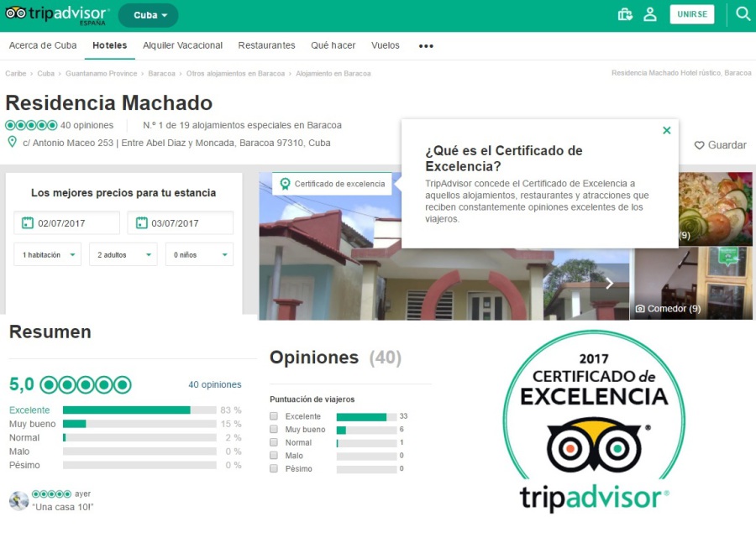The height and width of the screenshot is (543, 756).
Task: Open search with magnifying glass icon
Action: [743, 14]
